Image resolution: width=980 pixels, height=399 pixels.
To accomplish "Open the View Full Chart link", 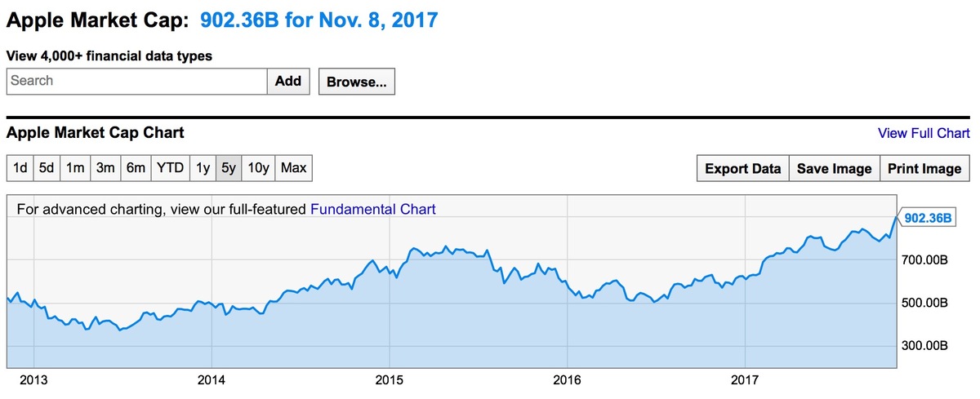I will point(924,133).
